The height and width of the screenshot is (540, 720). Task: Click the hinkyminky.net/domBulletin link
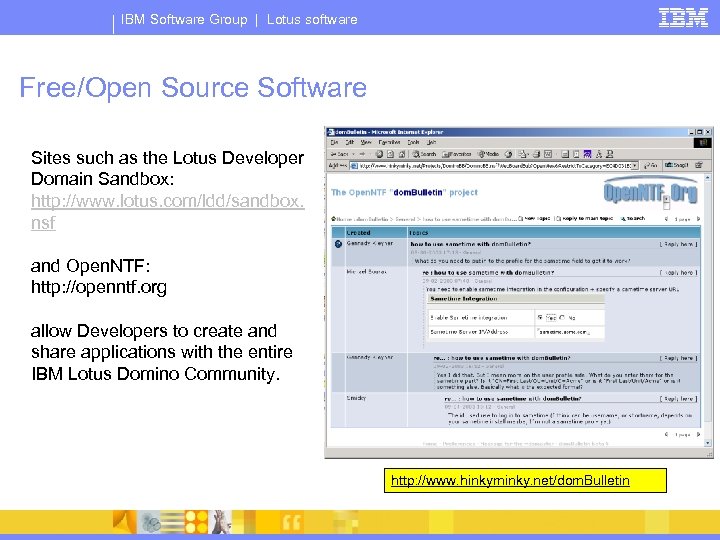coord(510,481)
